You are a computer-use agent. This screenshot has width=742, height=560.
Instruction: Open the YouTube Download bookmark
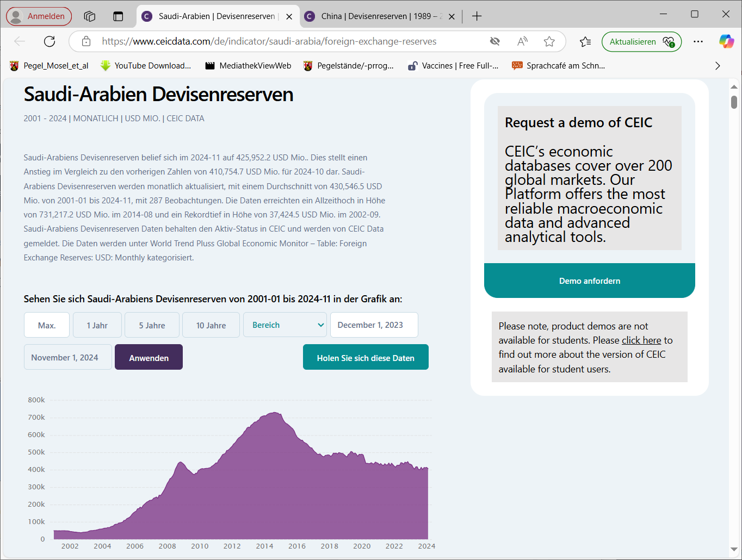point(146,66)
